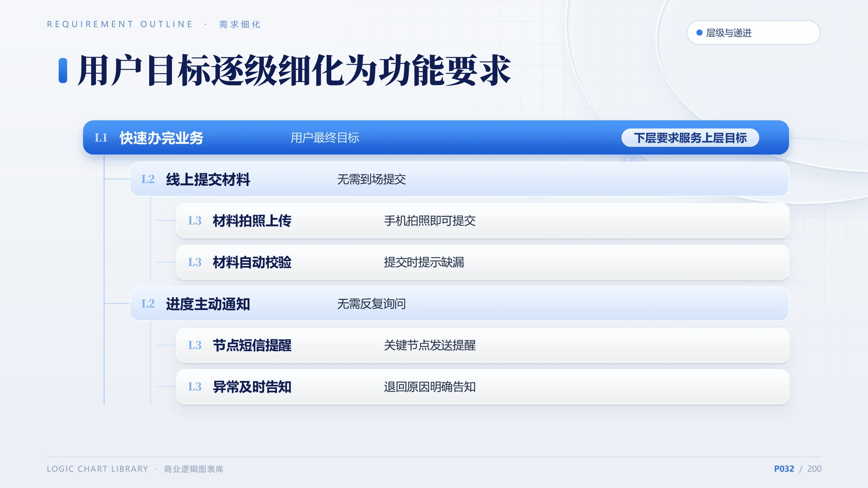Select the L2 进度主动通知 row
868x488 pixels.
[459, 304]
